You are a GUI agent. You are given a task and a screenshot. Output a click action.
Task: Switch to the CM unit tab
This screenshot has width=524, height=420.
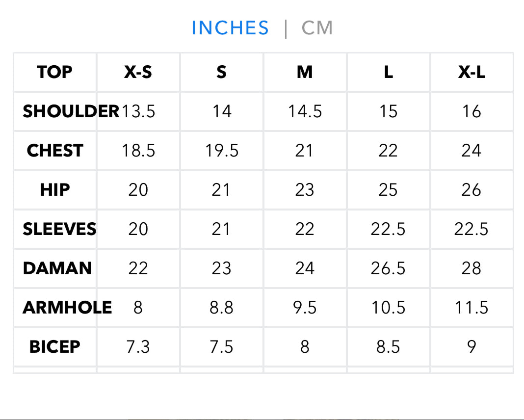317,28
